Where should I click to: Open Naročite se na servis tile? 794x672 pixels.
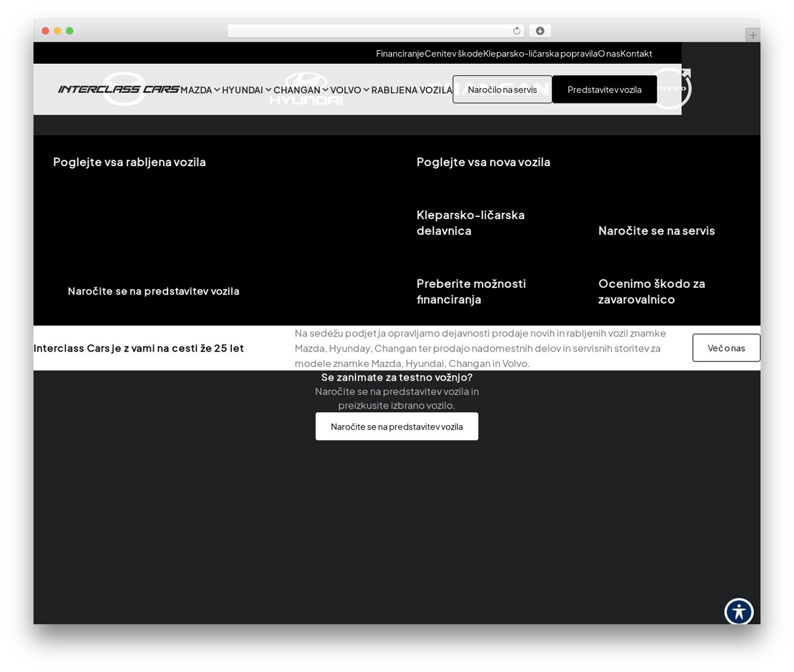coord(656,231)
